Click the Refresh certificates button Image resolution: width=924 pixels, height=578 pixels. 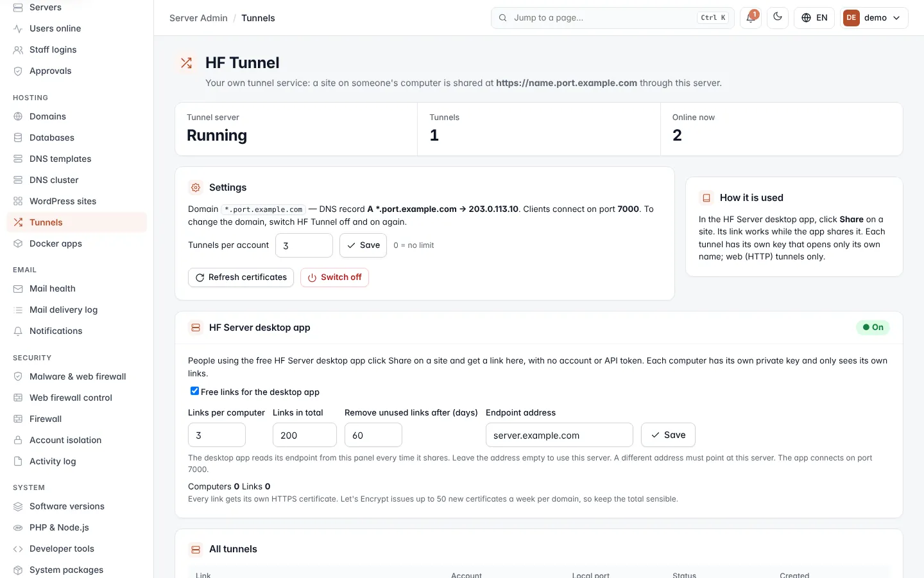click(241, 277)
